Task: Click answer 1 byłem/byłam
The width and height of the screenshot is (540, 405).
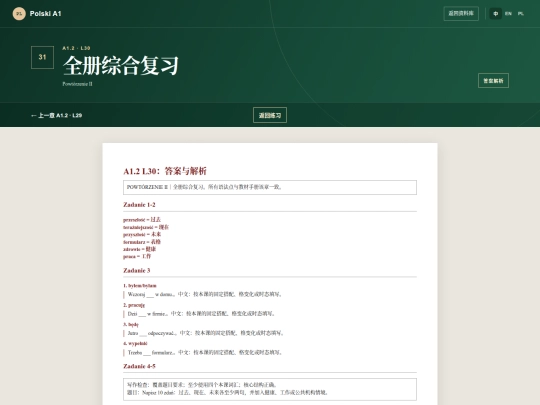Action: pos(140,285)
